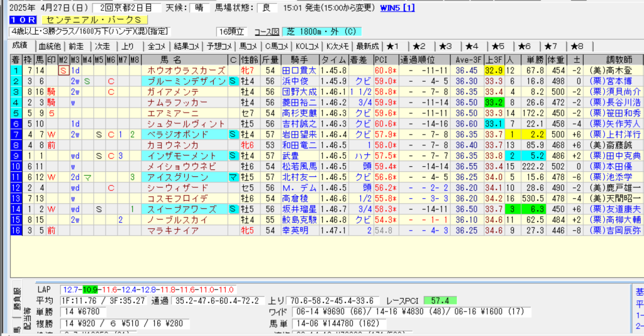Click the cyan S badge beside ブルーミンデザイン
644x336 pixels.
tap(233, 81)
